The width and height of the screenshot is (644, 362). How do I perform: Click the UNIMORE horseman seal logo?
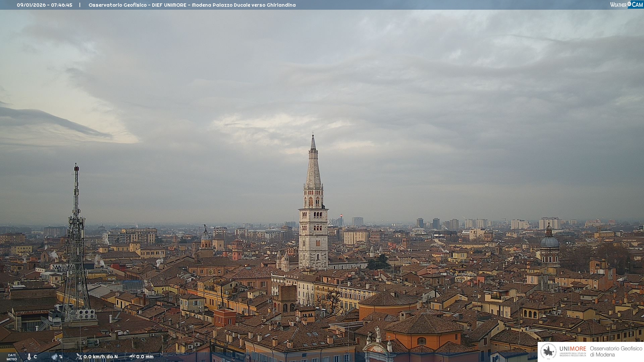pos(548,351)
